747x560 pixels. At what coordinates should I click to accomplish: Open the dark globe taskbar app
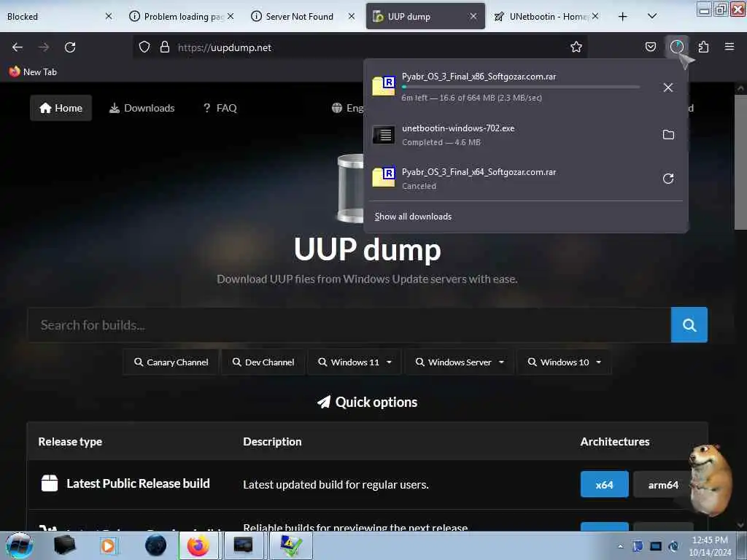pos(156,545)
